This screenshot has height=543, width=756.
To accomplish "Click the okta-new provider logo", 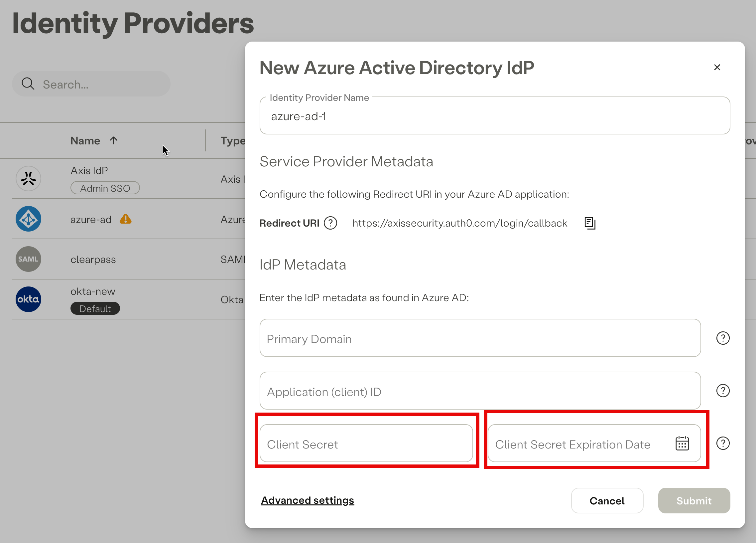I will (x=28, y=299).
